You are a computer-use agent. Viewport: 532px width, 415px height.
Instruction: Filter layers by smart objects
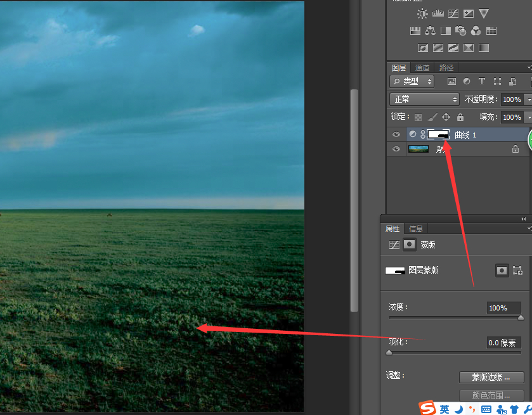[x=513, y=81]
